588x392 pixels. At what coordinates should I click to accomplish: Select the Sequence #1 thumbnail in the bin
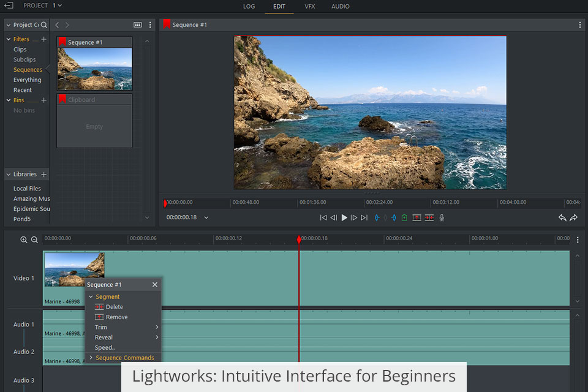tap(94, 69)
